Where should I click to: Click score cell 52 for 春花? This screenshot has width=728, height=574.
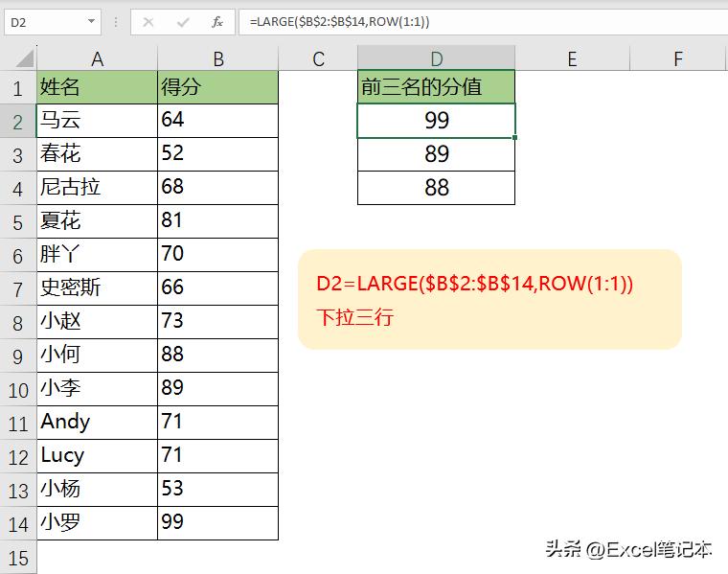pos(217,154)
